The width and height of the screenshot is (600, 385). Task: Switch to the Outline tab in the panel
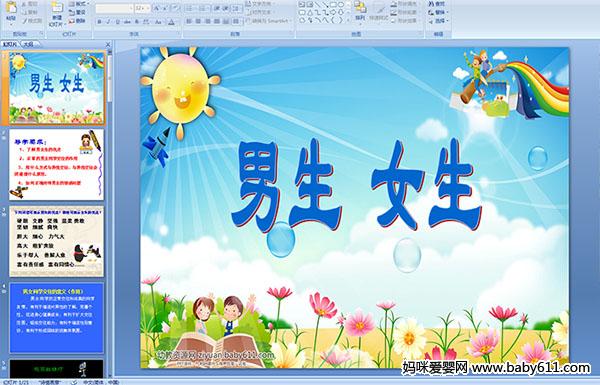[x=28, y=44]
